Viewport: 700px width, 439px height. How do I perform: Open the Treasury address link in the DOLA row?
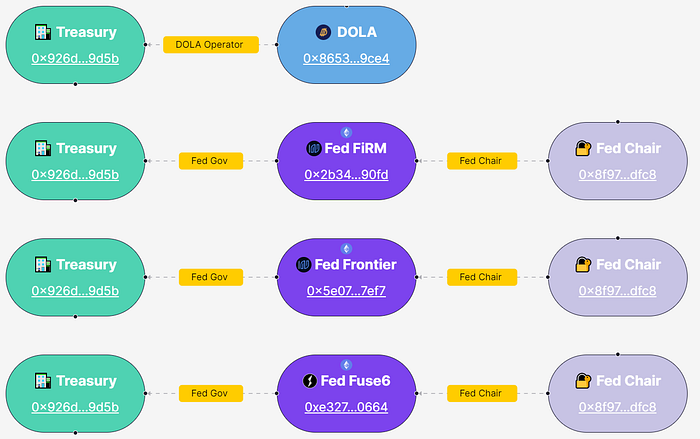tap(75, 58)
